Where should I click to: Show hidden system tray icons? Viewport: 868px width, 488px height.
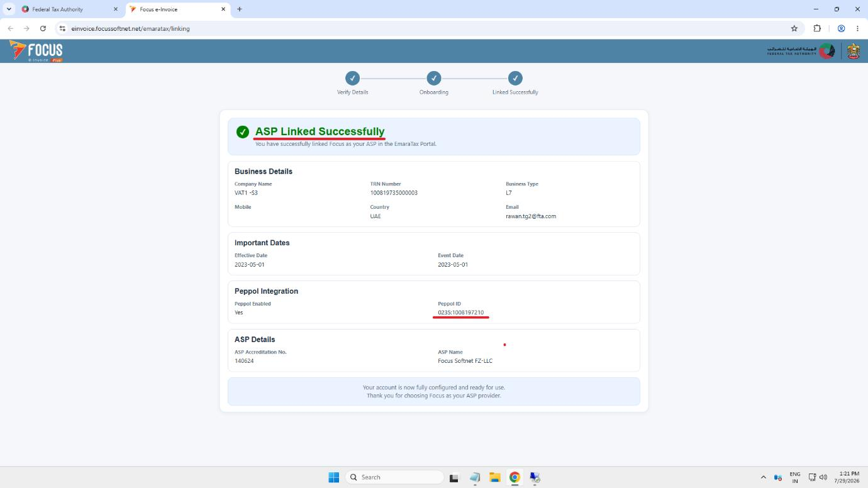click(764, 477)
